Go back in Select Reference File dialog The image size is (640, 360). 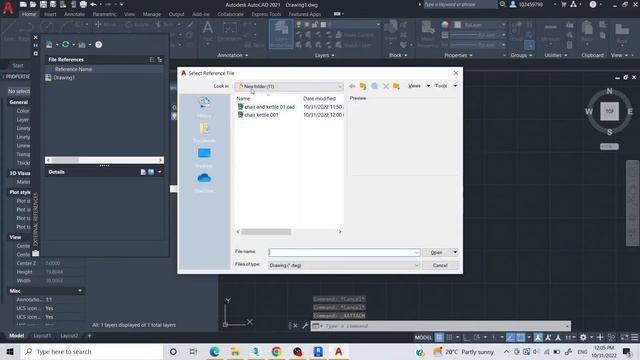tap(352, 86)
